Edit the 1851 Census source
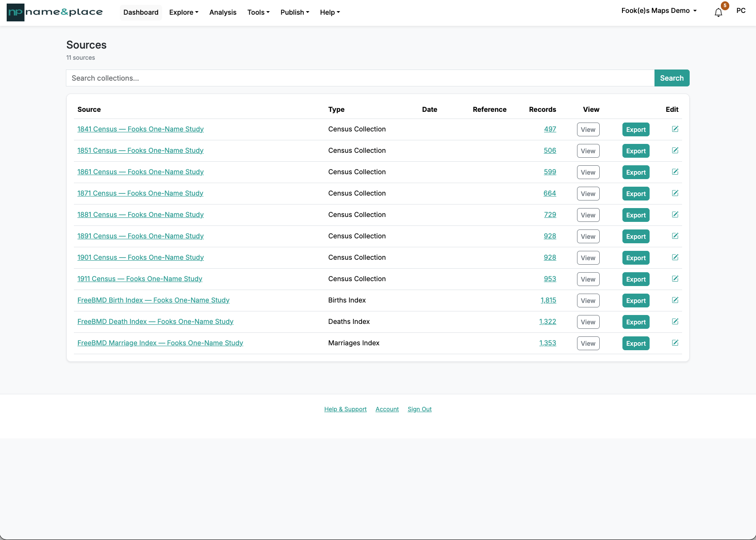This screenshot has height=540, width=756. coord(675,150)
